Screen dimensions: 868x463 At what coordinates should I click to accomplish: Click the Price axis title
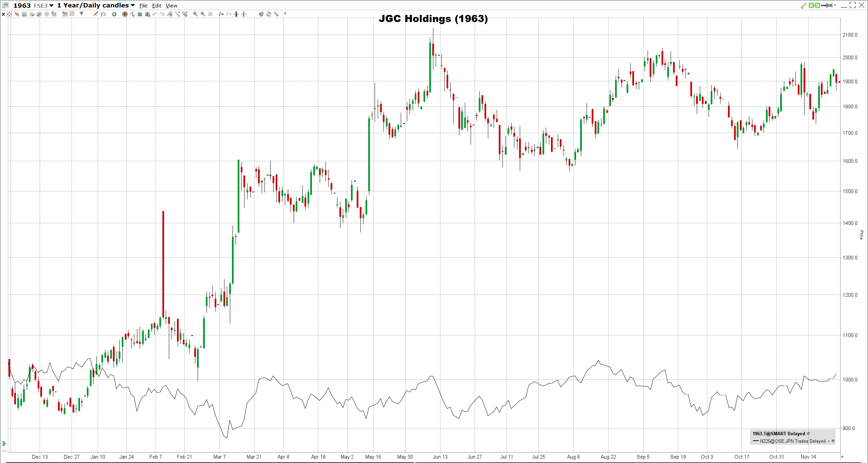pos(861,235)
